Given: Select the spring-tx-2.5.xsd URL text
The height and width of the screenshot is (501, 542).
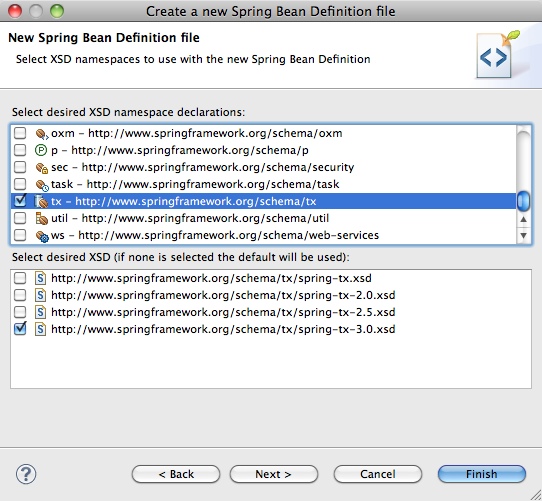Looking at the screenshot, I should (x=223, y=312).
